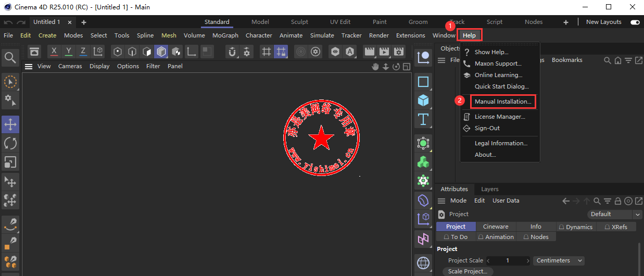
Task: Switch to the Sculpt layout tab
Action: (299, 22)
